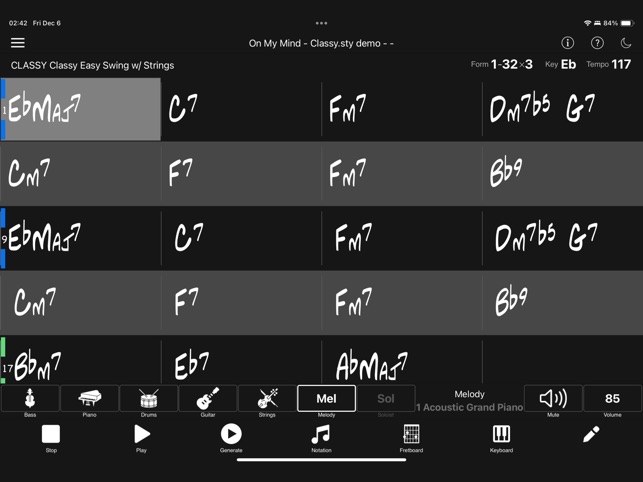This screenshot has width=643, height=482.
Task: Select the Bass instrument icon
Action: pyautogui.click(x=30, y=398)
